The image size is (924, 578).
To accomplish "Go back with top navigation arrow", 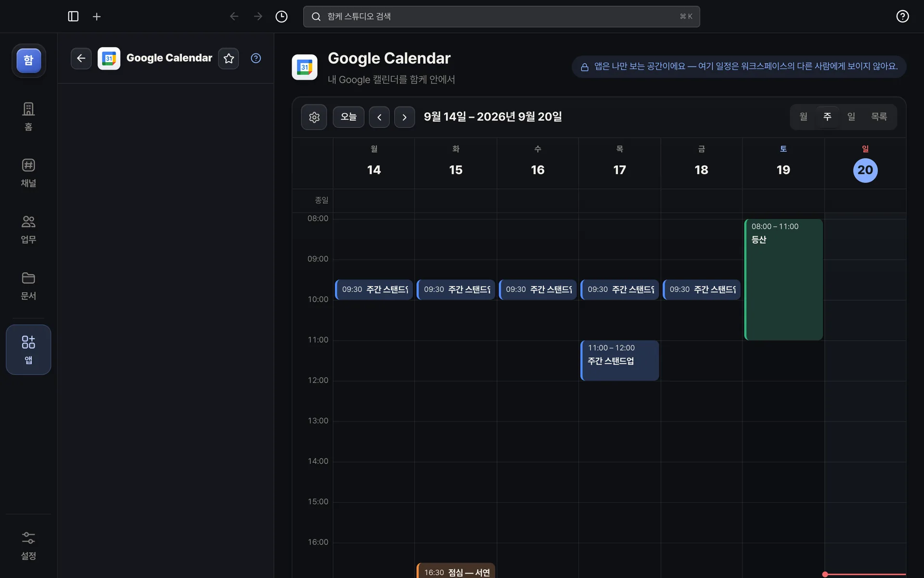I will coord(234,16).
